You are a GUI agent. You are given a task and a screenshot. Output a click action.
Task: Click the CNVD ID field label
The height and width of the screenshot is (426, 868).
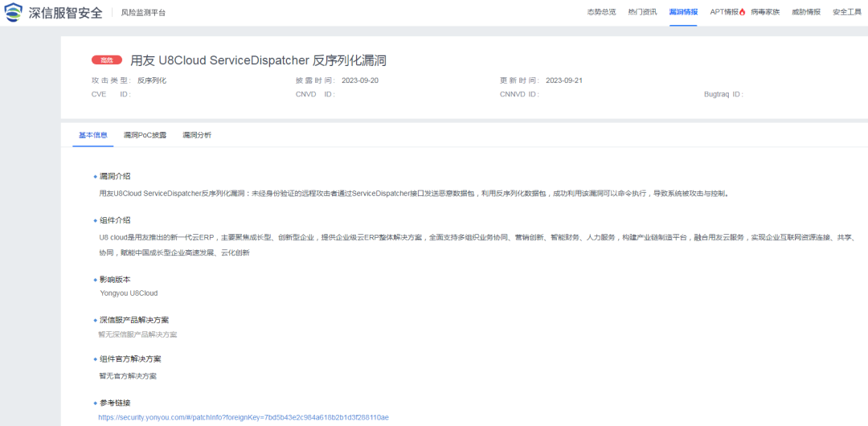click(x=316, y=94)
